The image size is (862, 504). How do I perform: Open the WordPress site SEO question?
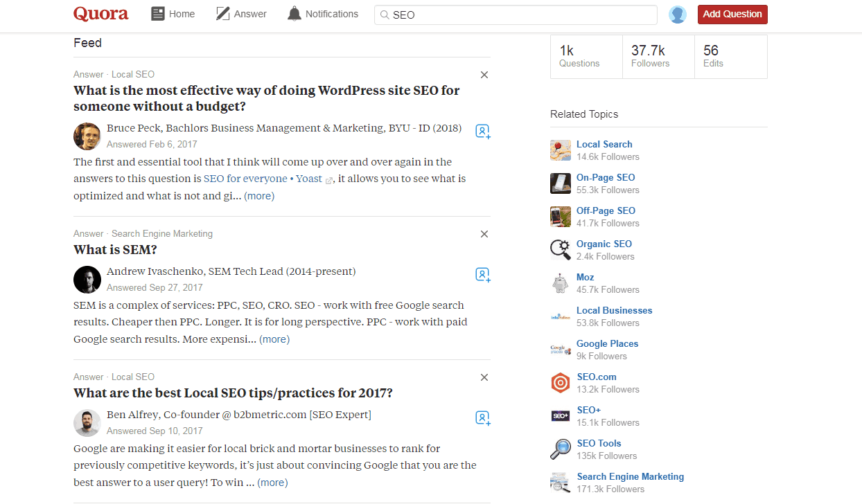tap(267, 98)
